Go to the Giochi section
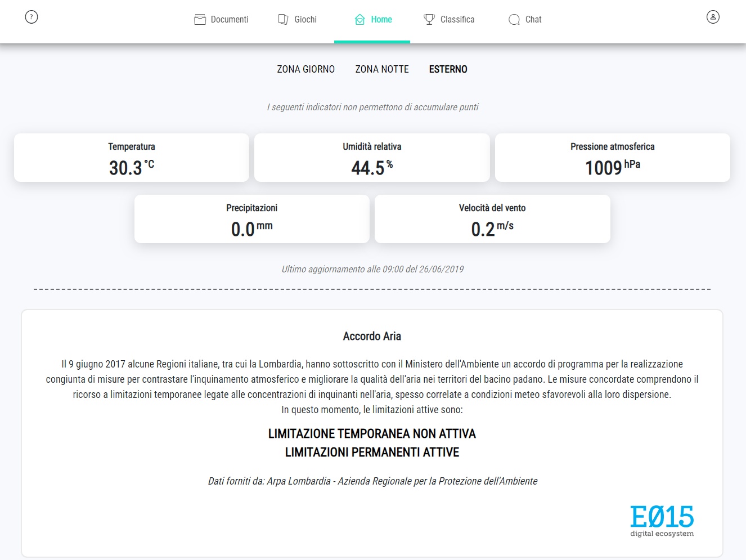The image size is (746, 560). 305,20
